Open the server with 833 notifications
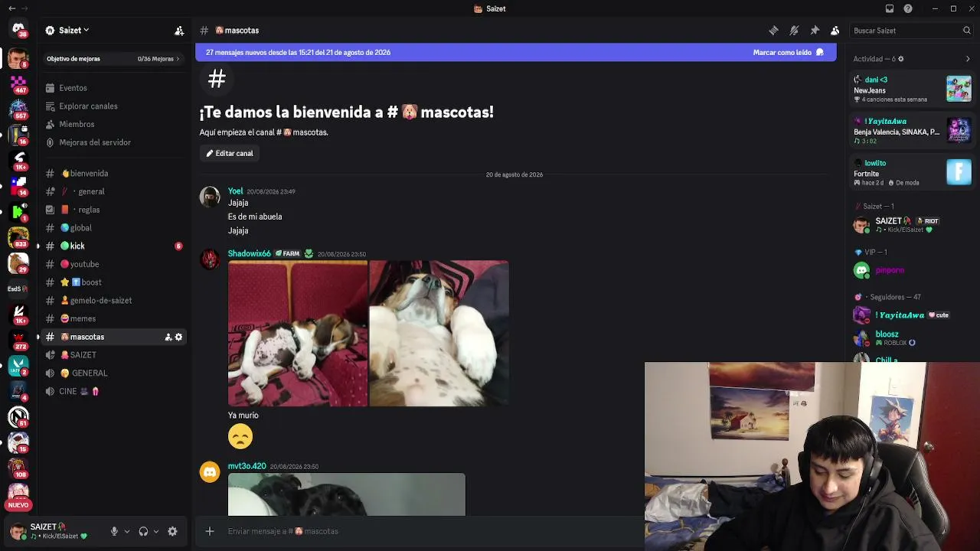 [x=18, y=238]
